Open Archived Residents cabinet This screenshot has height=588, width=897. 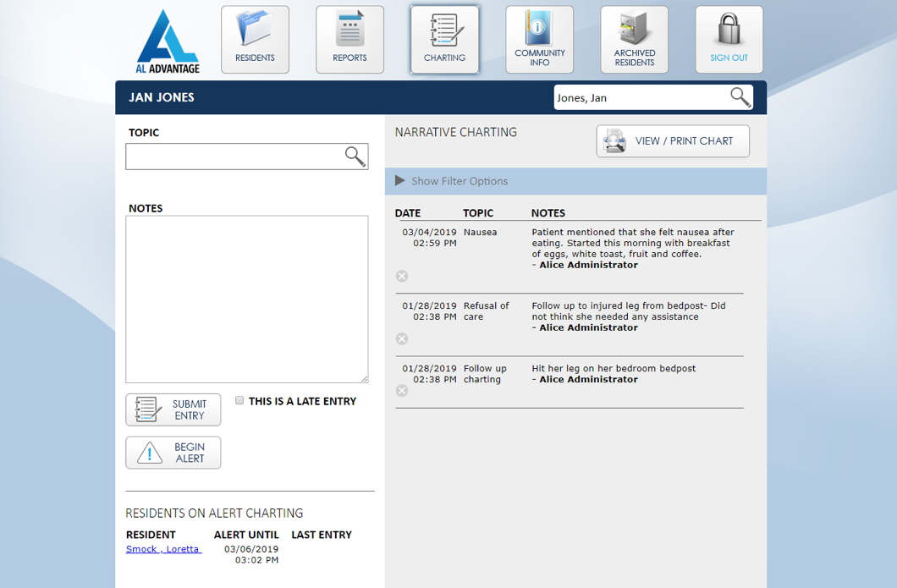pos(635,40)
